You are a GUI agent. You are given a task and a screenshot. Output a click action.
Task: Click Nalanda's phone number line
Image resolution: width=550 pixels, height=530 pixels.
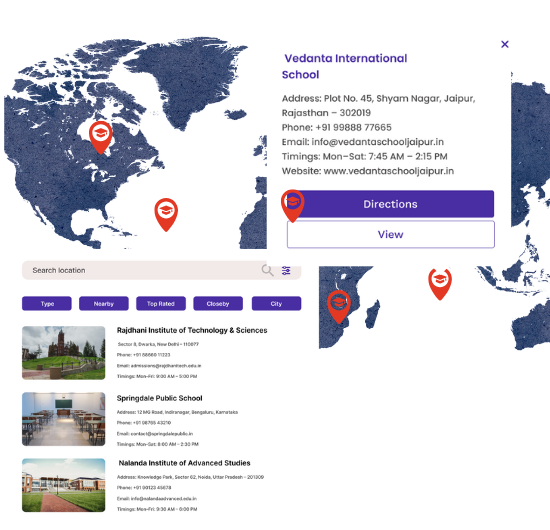[x=144, y=488]
